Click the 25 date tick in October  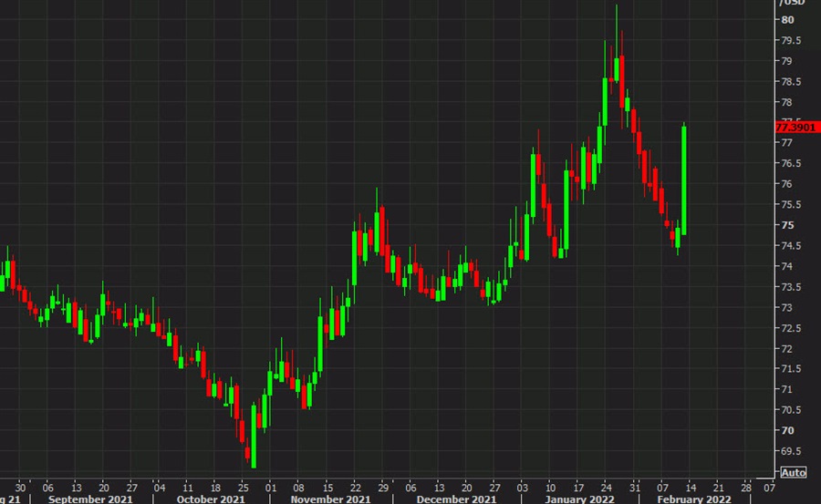point(243,488)
